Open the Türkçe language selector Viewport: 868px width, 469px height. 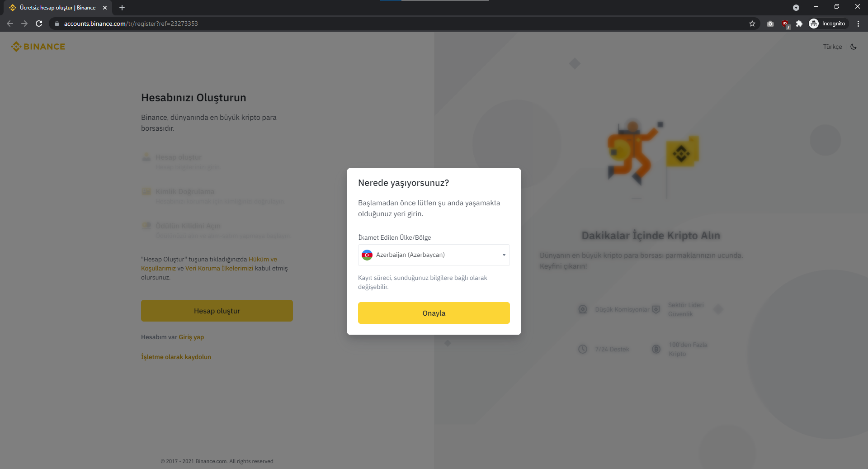coord(832,47)
